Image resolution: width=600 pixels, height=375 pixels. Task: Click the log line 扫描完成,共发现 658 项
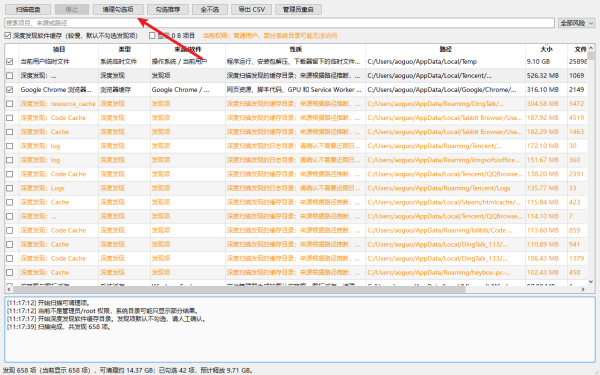tap(59, 327)
